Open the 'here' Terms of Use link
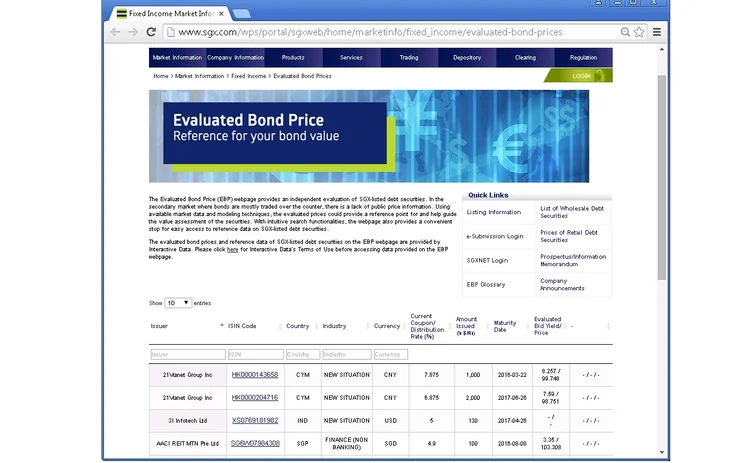This screenshot has width=750, height=463. coord(232,250)
